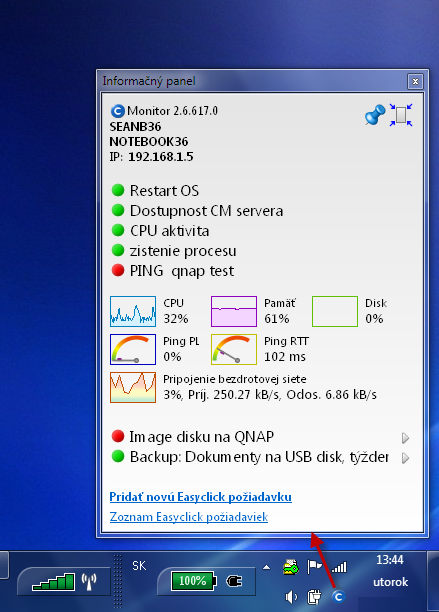Expand the Image disku na QNAP arrow
This screenshot has width=439, height=612.
(x=405, y=438)
